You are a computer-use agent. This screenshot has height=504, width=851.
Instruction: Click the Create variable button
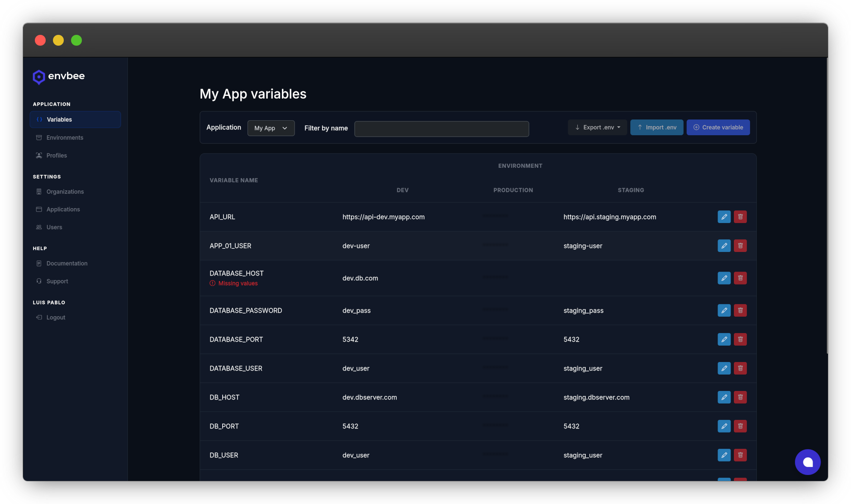718,127
